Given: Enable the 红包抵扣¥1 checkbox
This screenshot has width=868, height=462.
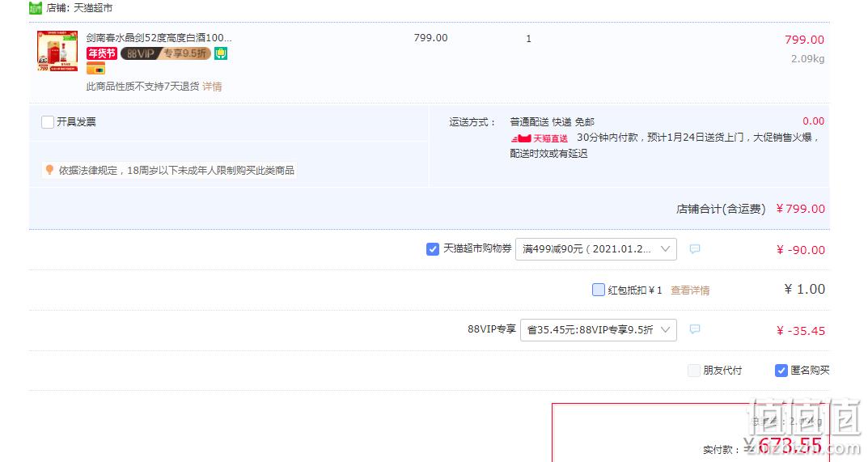Looking at the screenshot, I should tap(599, 290).
